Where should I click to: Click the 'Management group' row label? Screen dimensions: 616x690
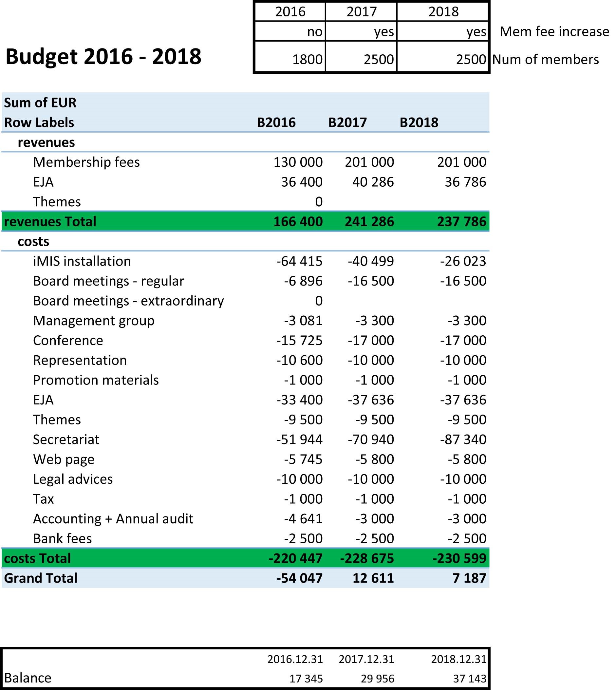93,321
